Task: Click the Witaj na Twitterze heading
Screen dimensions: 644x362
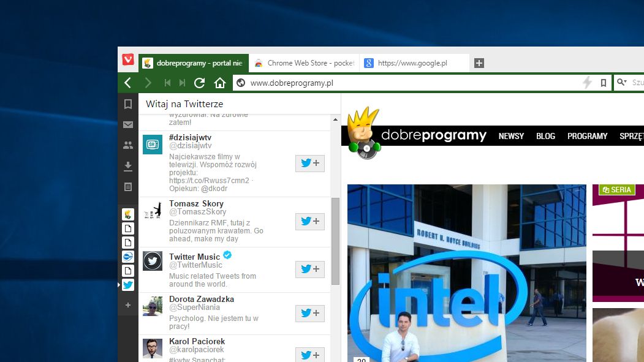Action: [184, 104]
